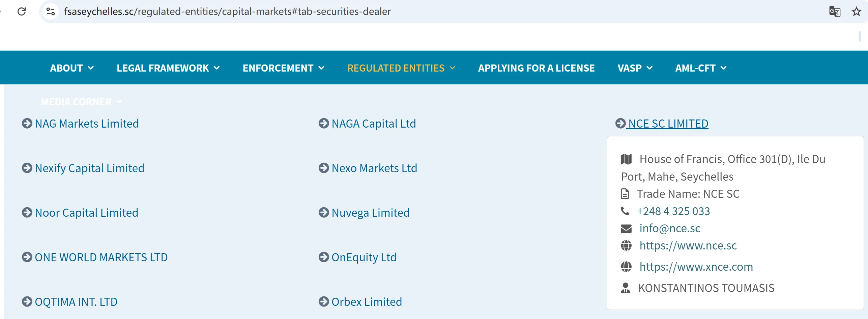The width and height of the screenshot is (868, 319).
Task: Expand the ENFORCEMENT chevron
Action: 321,68
